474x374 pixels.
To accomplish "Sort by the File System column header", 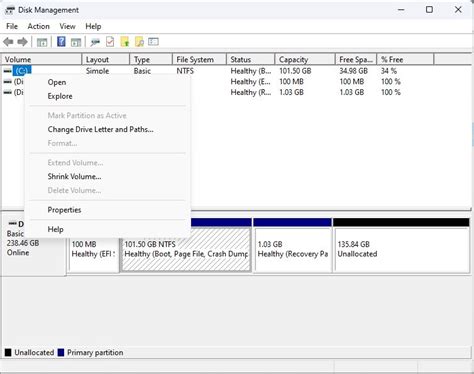I will (199, 60).
